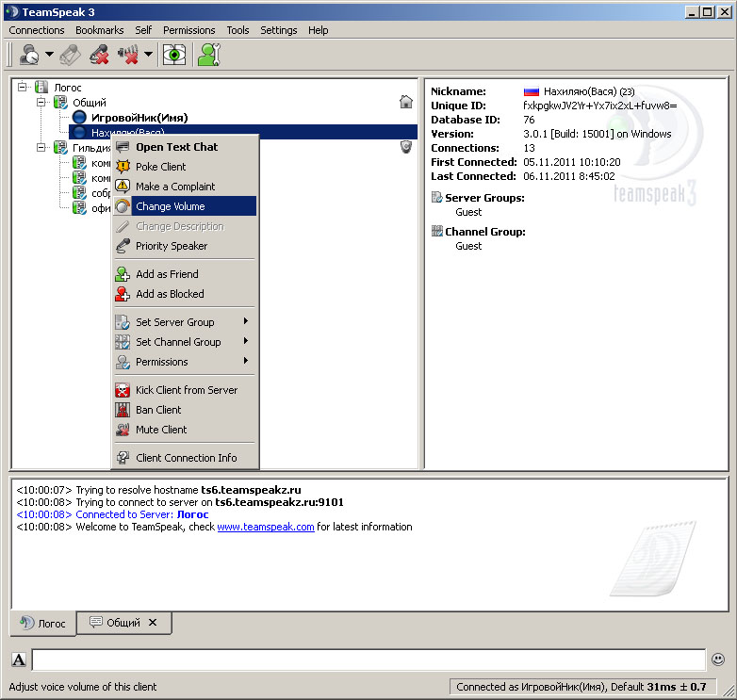Open the Bookmarks menu
This screenshot has width=737, height=700.
100,30
